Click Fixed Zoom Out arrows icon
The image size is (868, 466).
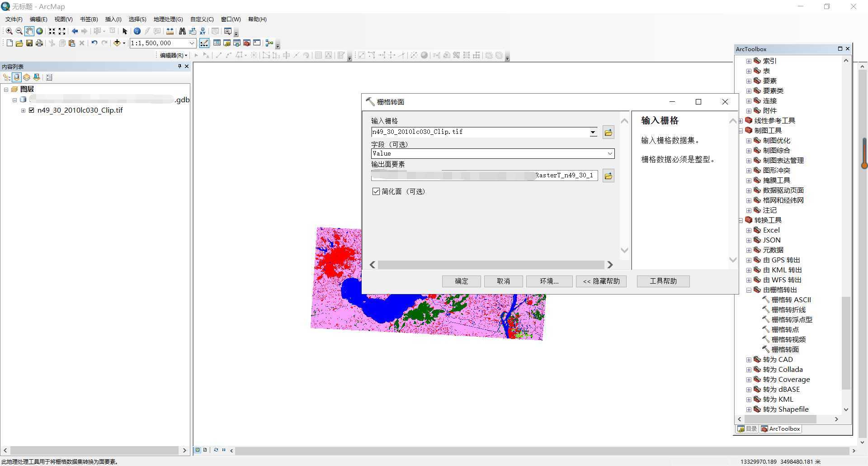(x=62, y=31)
